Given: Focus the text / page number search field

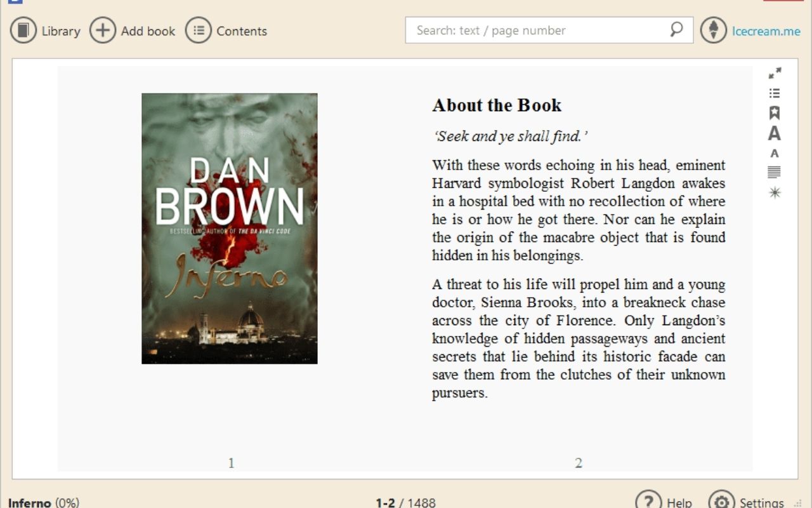Looking at the screenshot, I should point(549,30).
